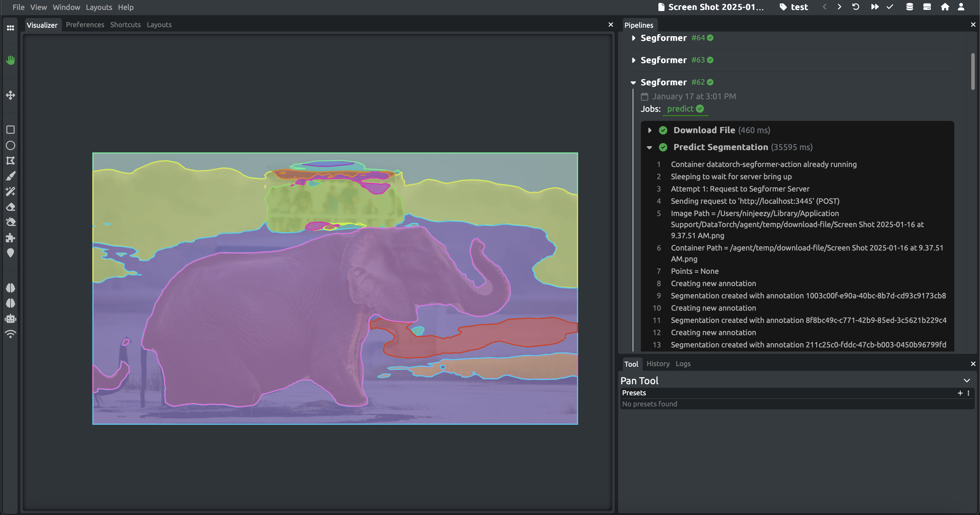This screenshot has height=515, width=980.
Task: Open the Window menu
Action: (66, 7)
